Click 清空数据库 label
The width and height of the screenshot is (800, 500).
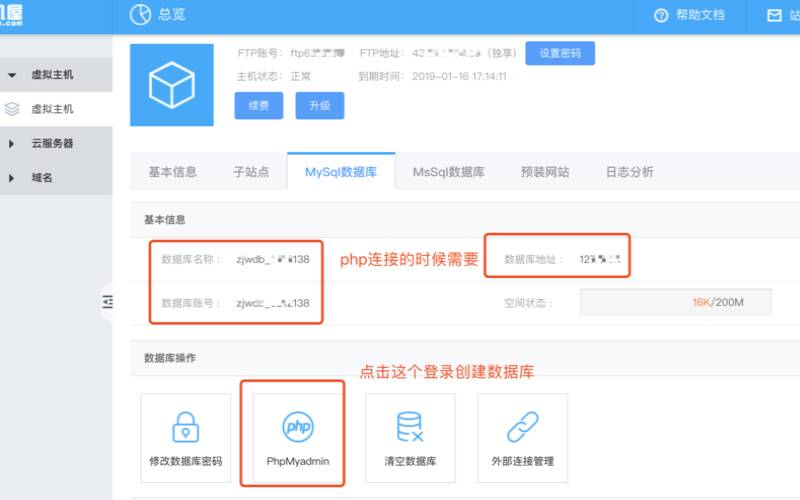410,461
